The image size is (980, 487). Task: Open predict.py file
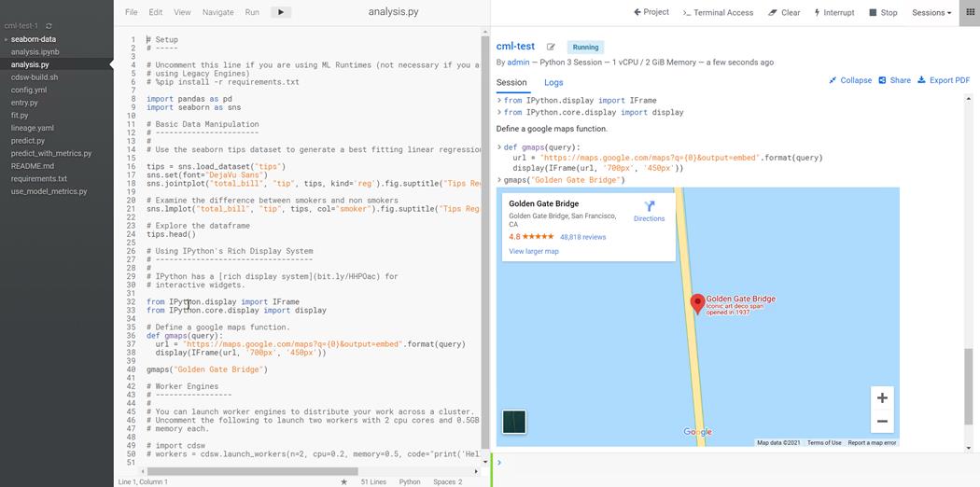[x=27, y=141]
